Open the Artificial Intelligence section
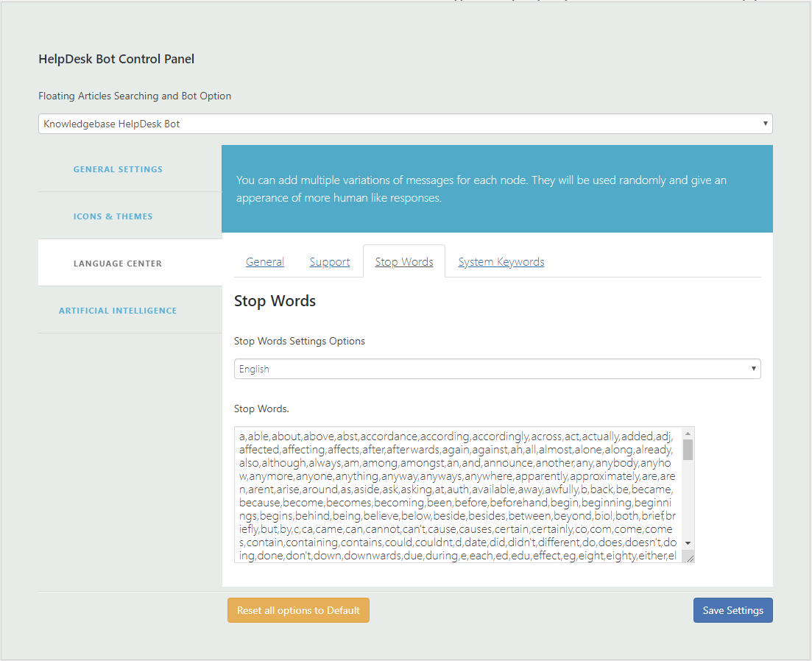This screenshot has height=661, width=812. coord(118,311)
